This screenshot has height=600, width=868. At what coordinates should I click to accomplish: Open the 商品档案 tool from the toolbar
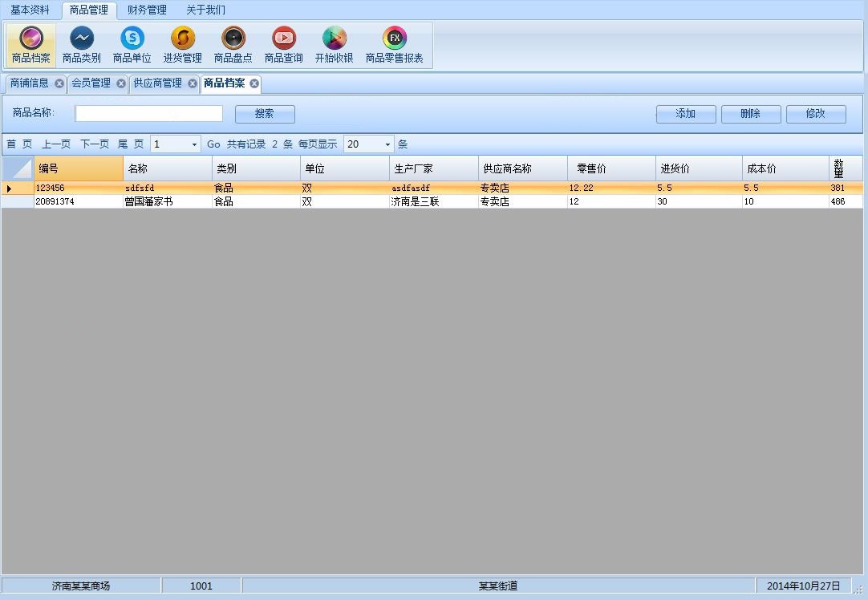30,44
